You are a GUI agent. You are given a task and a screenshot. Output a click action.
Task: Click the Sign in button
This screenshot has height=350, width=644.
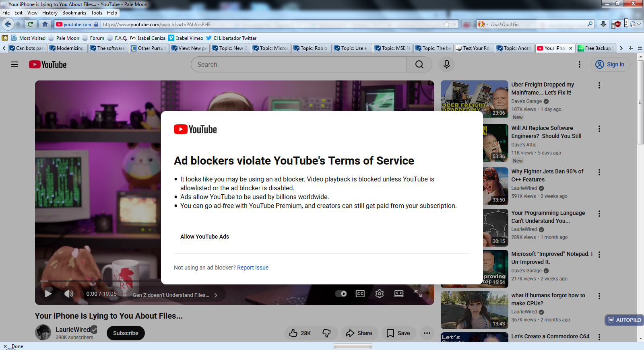(x=611, y=64)
